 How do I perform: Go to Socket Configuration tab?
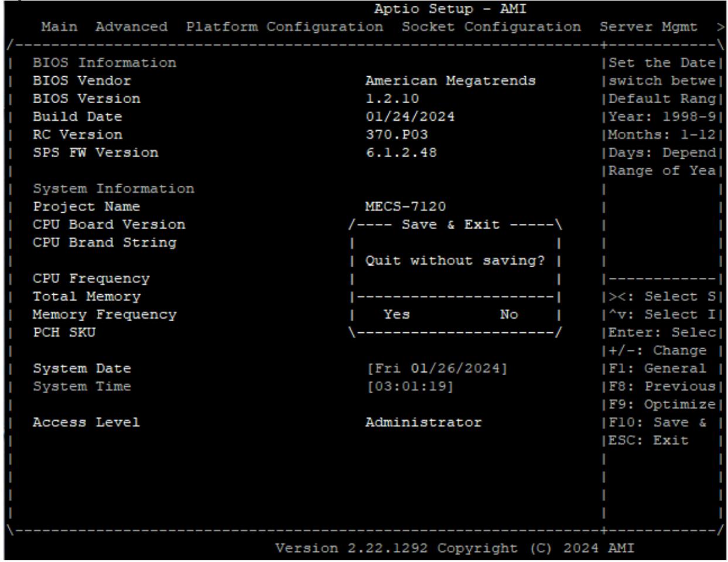tap(491, 27)
